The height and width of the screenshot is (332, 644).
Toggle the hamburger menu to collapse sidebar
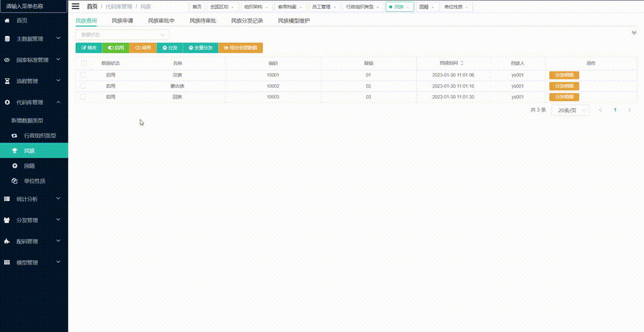point(76,7)
